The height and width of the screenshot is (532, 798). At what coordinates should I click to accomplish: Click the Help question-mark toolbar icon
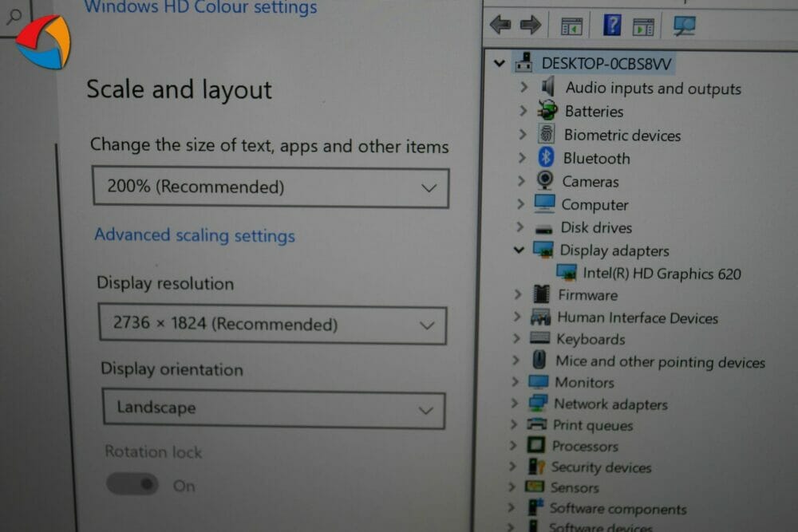612,25
